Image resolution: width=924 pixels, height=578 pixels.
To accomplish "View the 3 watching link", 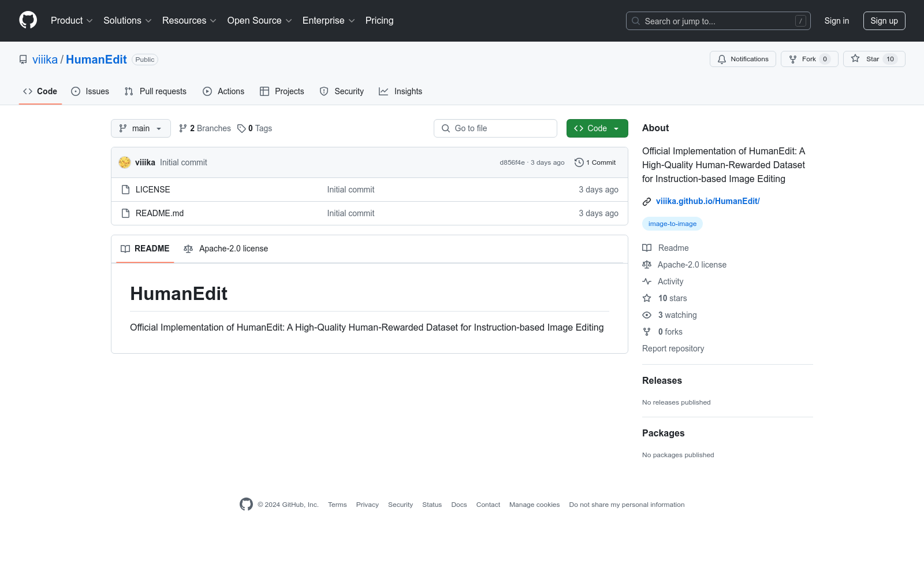I will click(670, 315).
